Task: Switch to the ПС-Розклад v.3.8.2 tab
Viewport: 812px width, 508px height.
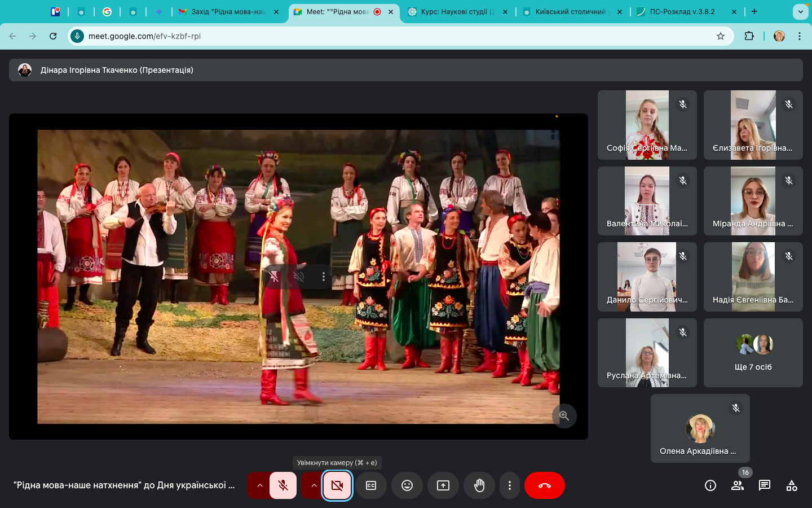Action: pos(682,11)
